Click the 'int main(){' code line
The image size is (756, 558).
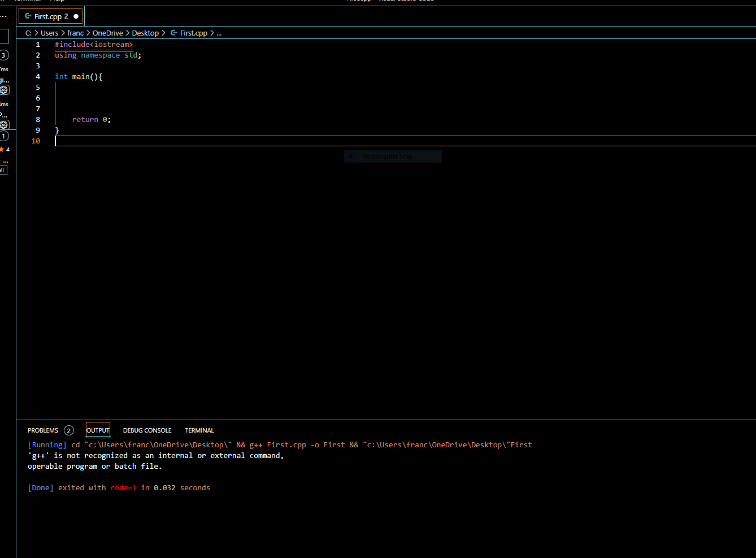click(x=79, y=77)
